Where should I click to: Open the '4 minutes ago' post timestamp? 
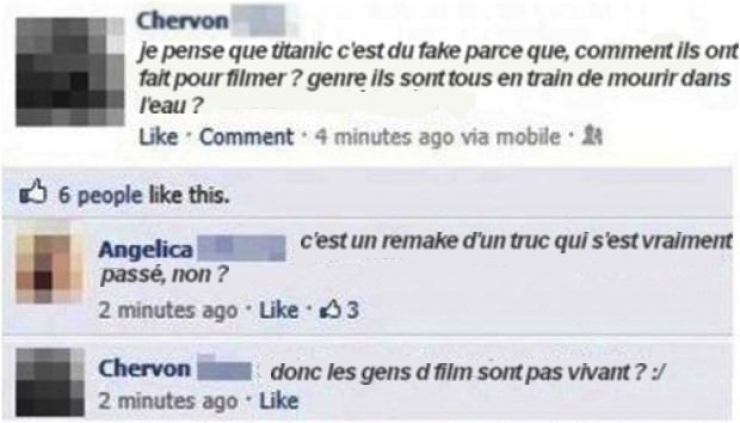coord(384,138)
